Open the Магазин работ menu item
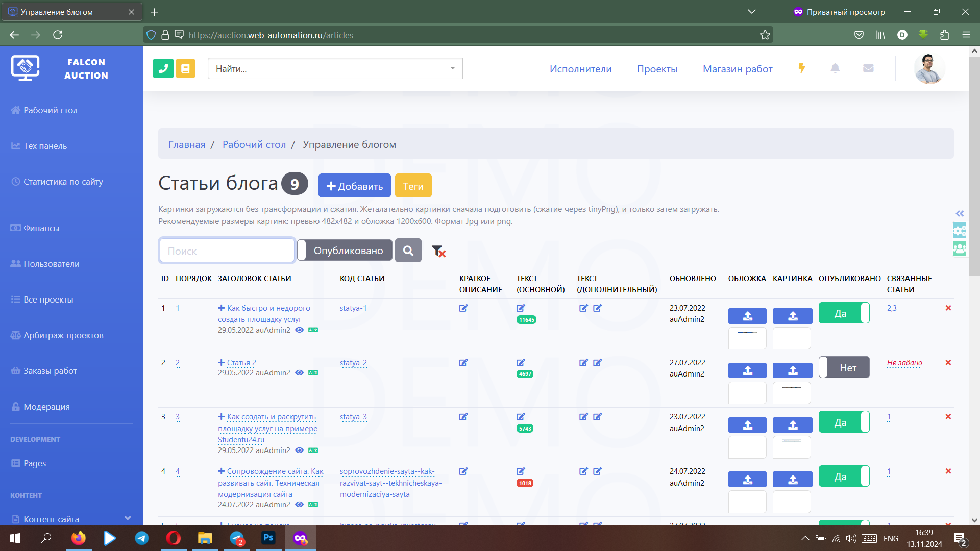 click(738, 69)
